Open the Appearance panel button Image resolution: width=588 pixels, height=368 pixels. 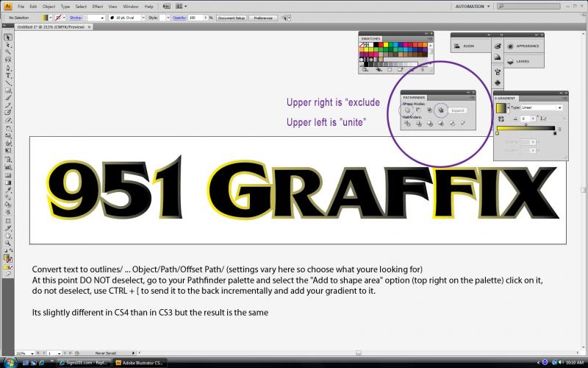(x=523, y=46)
